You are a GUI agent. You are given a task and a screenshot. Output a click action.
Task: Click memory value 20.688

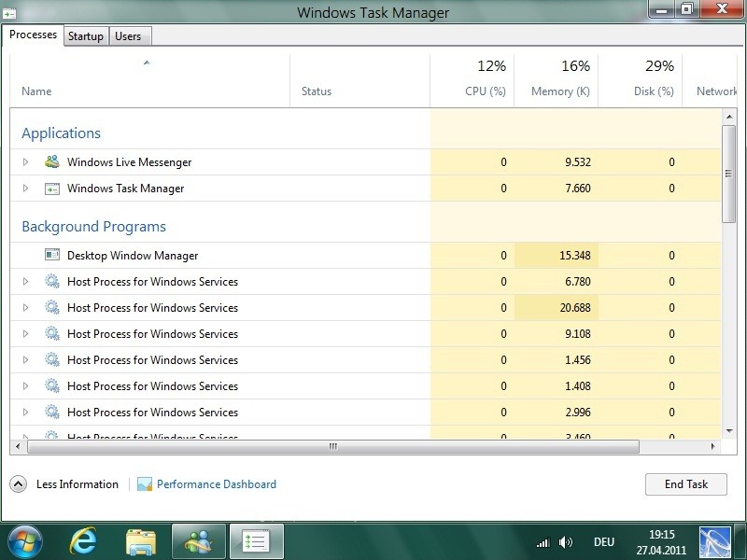[x=575, y=308]
